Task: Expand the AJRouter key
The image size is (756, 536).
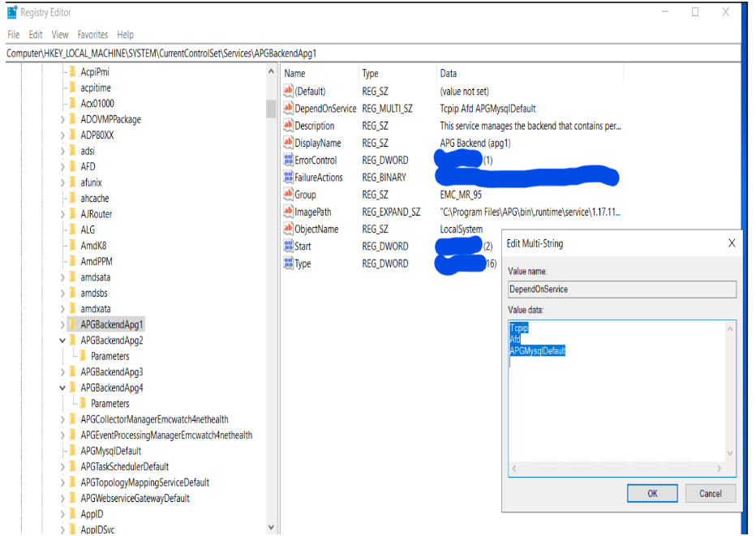Action: tap(62, 215)
